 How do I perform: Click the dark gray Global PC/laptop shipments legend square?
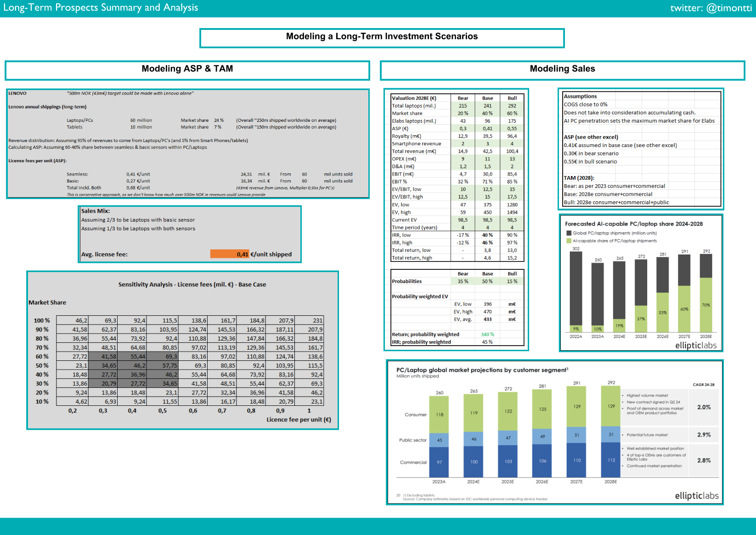tap(569, 233)
